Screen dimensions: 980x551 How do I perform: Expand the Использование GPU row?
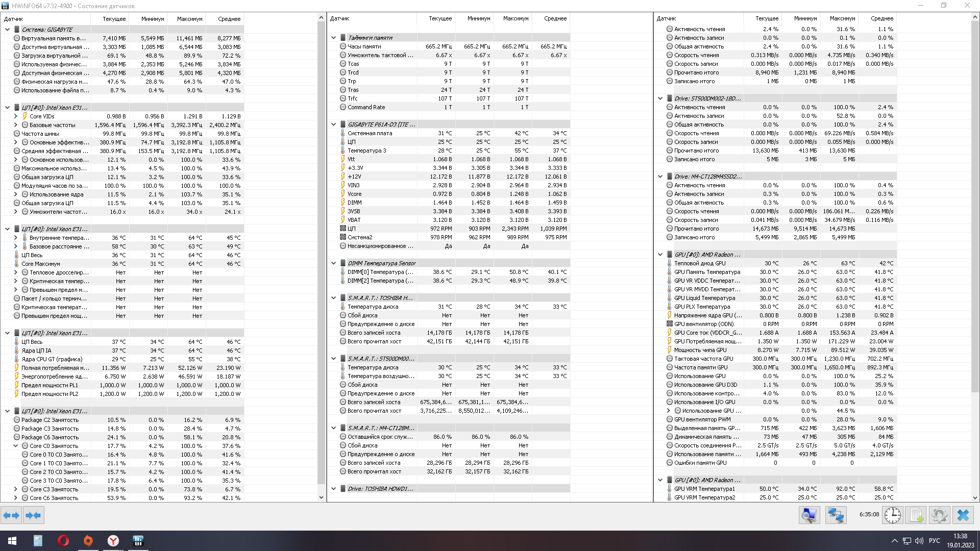tap(669, 411)
